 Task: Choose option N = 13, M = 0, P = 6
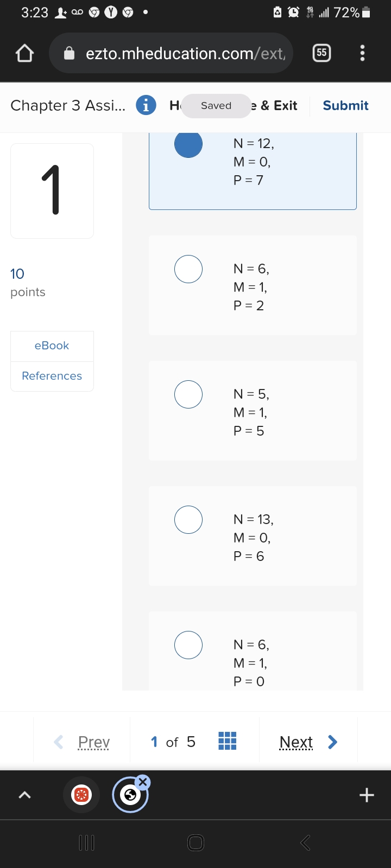click(x=188, y=520)
